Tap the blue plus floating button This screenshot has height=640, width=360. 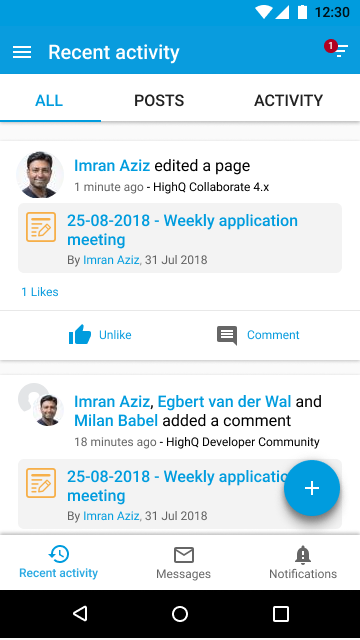click(312, 488)
